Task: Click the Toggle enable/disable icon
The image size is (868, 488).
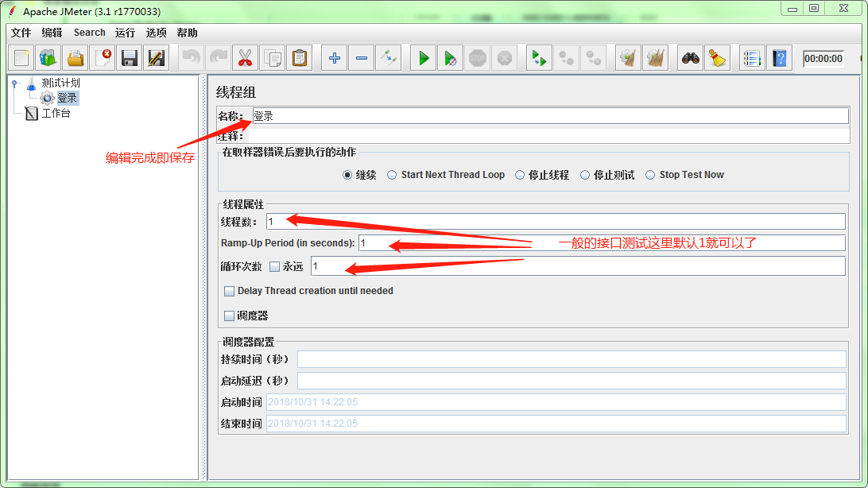Action: [389, 58]
